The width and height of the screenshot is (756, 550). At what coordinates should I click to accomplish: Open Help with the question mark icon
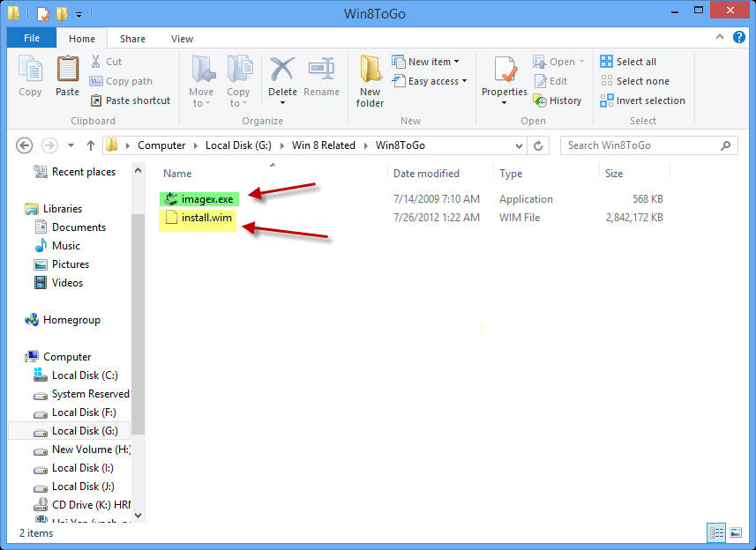[738, 37]
